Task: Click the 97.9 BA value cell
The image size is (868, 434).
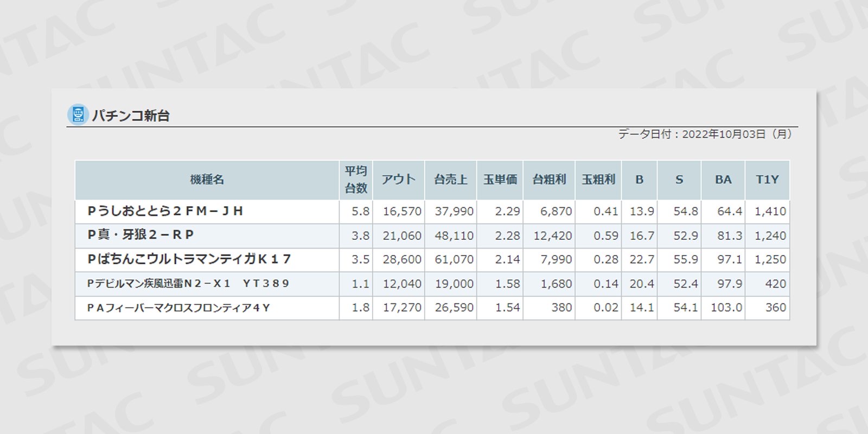Action: click(x=723, y=284)
